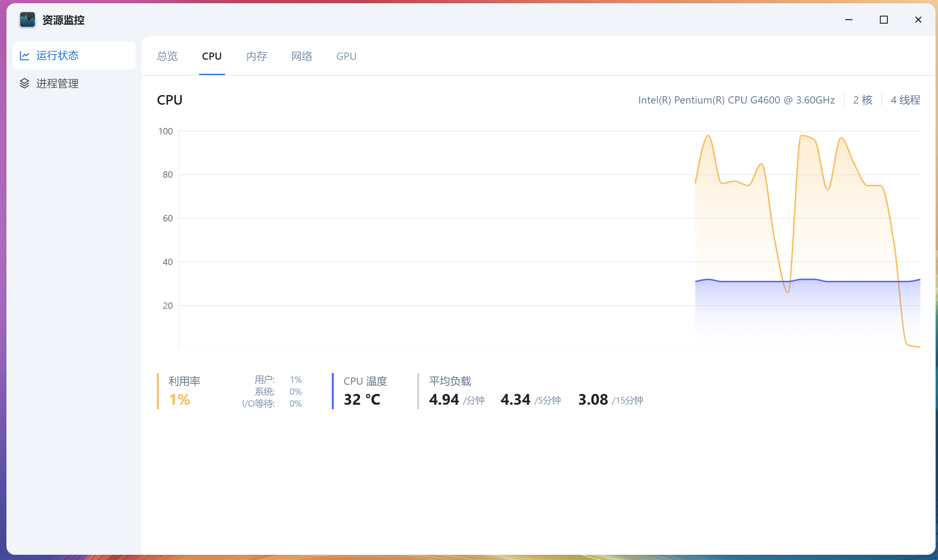This screenshot has width=938, height=560.
Task: Open the 网络 tab
Action: pyautogui.click(x=302, y=56)
